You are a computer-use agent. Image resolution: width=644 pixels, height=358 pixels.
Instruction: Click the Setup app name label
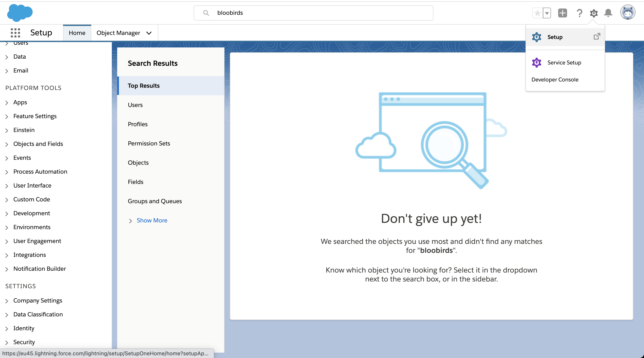coord(41,33)
